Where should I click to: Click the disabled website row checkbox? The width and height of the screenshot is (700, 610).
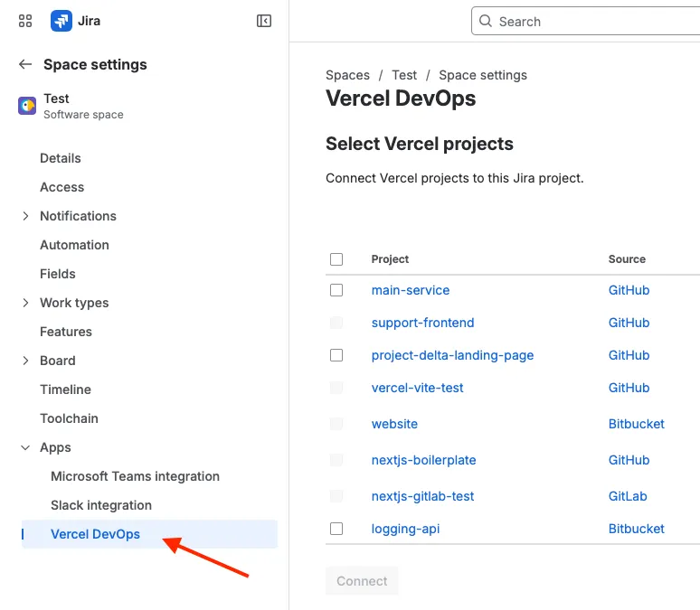coord(336,424)
